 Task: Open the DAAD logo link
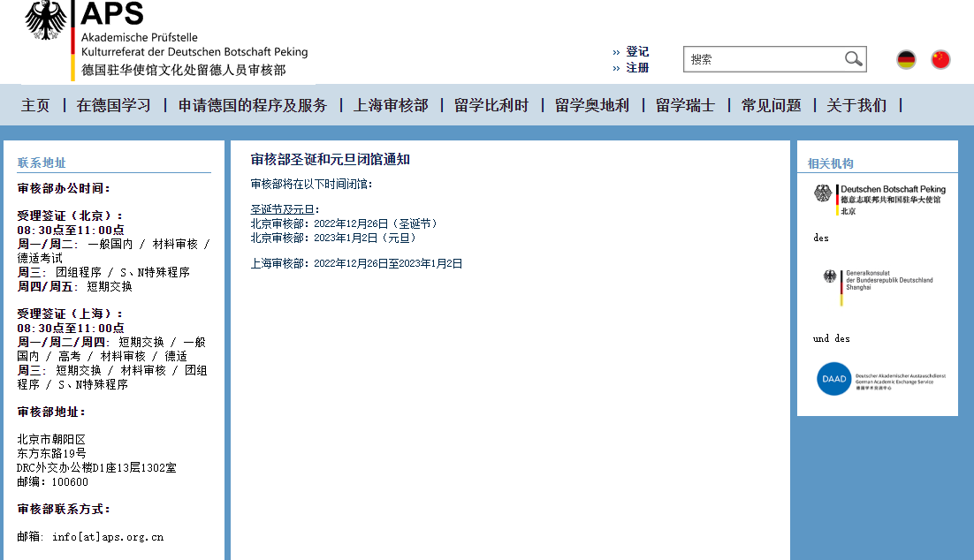880,379
